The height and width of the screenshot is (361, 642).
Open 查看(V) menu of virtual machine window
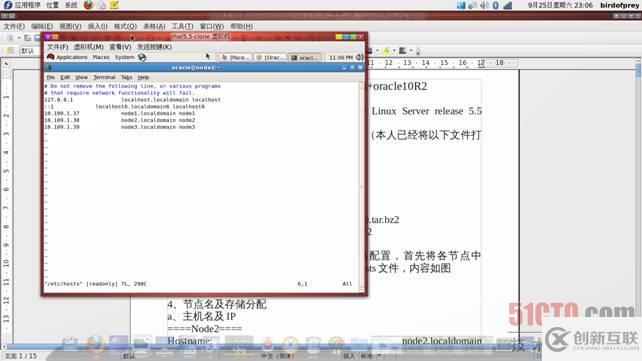coord(120,47)
